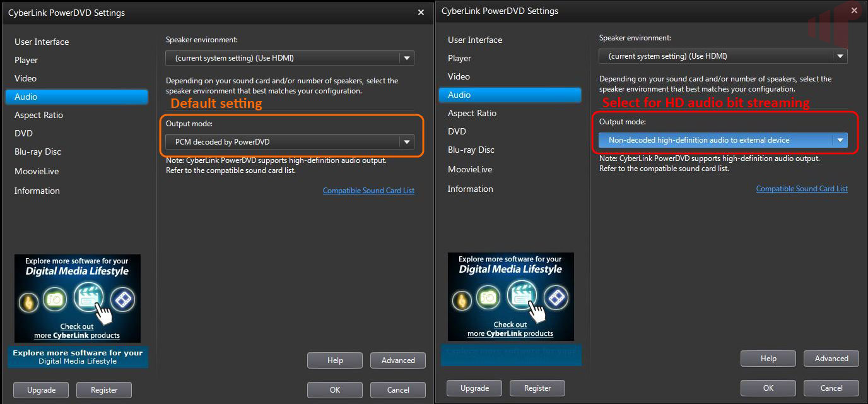Click the film strip icon in left dialog's ad
The image size is (868, 404).
(x=122, y=299)
